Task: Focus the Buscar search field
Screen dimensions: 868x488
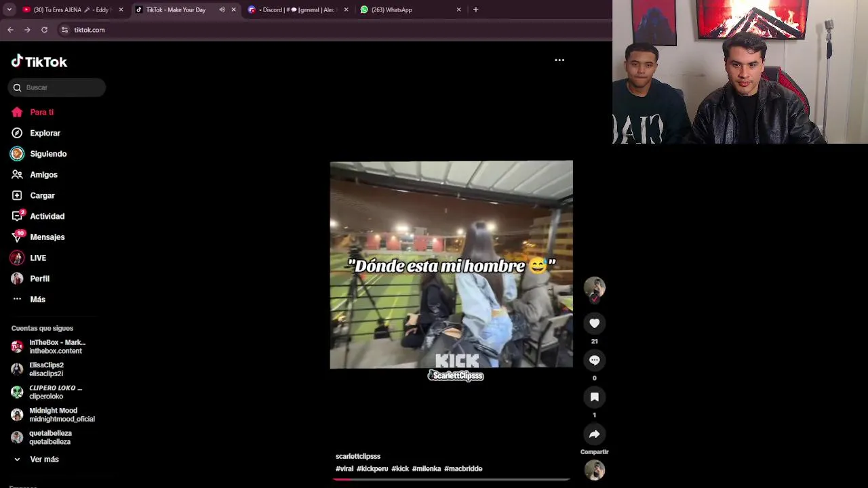Action: (x=57, y=87)
